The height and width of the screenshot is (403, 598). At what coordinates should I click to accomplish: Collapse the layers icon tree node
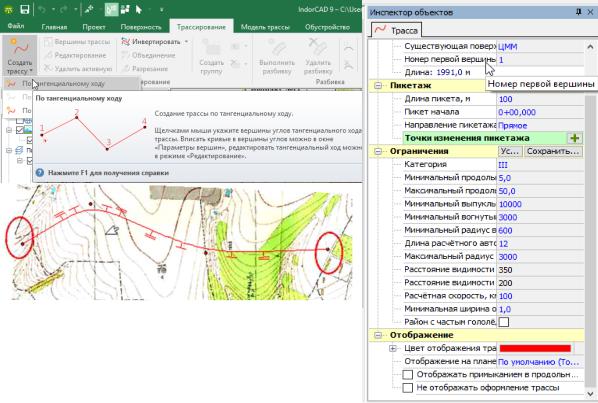pyautogui.click(x=9, y=151)
